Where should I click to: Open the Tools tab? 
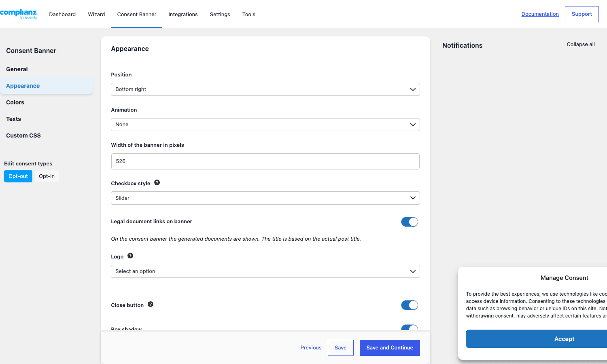(x=249, y=14)
